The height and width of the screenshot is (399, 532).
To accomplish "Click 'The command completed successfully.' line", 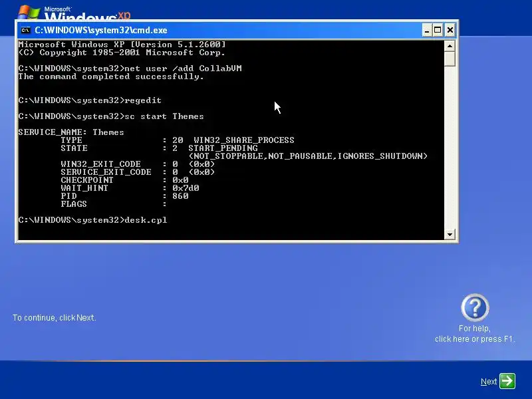I will coord(111,76).
